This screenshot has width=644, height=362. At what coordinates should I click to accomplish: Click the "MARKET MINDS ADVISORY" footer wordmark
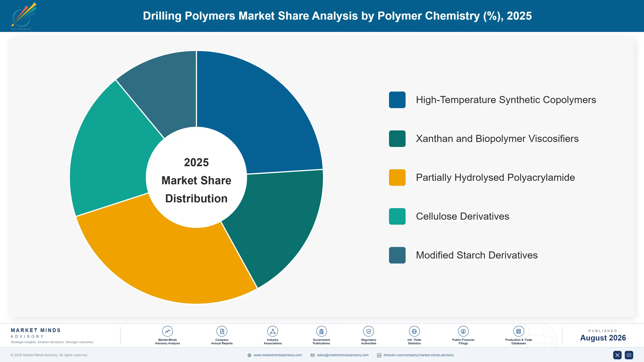(x=36, y=333)
